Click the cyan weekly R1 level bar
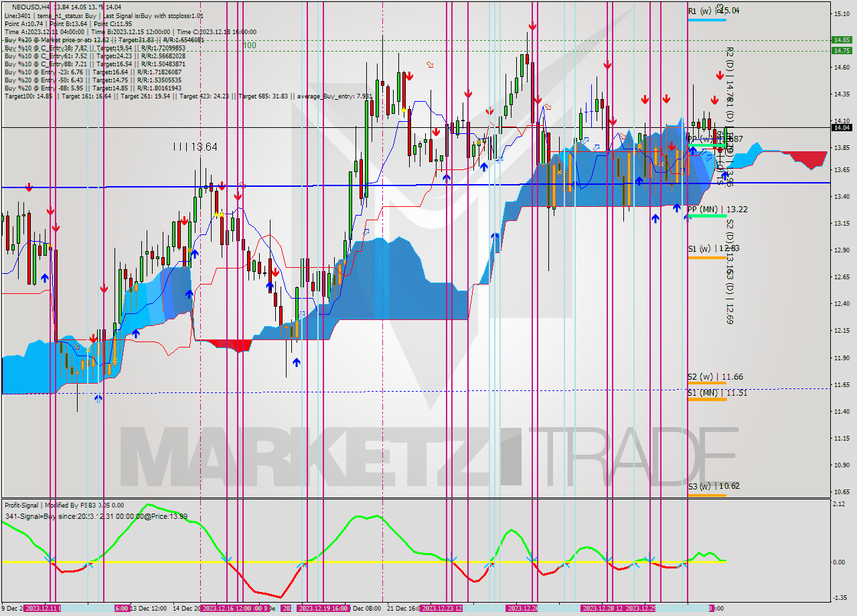The width and height of the screenshot is (857, 616). pyautogui.click(x=706, y=19)
